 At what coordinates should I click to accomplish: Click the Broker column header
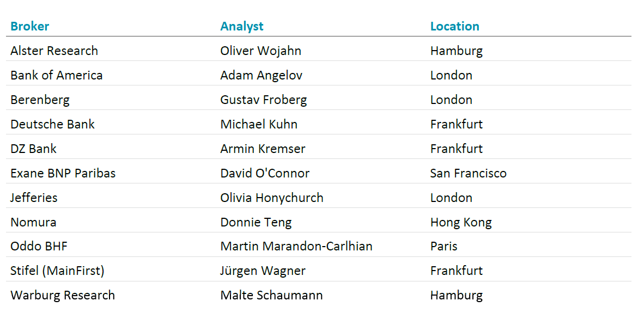(x=30, y=26)
